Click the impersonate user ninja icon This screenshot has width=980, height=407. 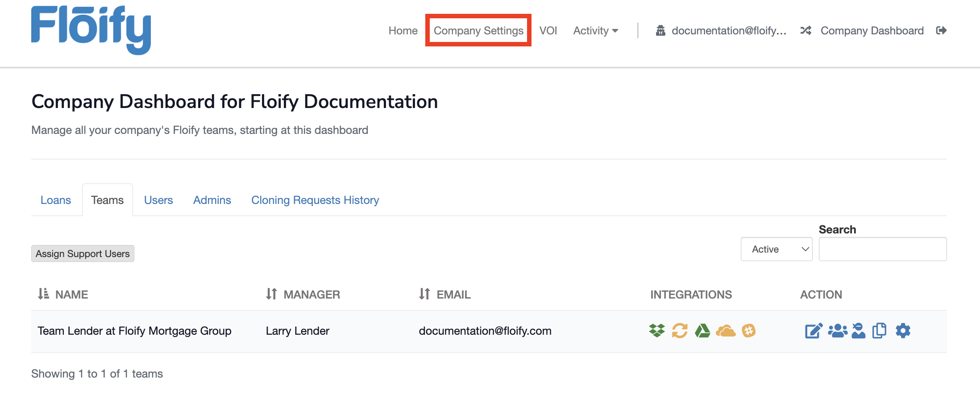click(858, 331)
